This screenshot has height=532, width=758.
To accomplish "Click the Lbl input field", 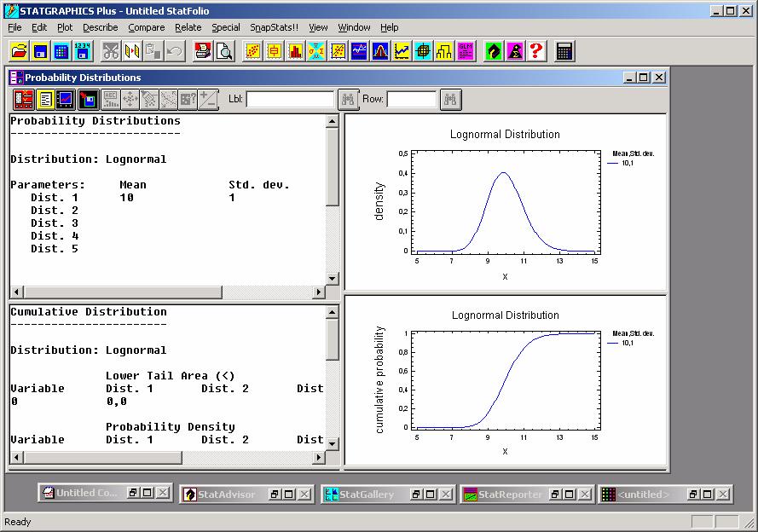I will [x=290, y=100].
